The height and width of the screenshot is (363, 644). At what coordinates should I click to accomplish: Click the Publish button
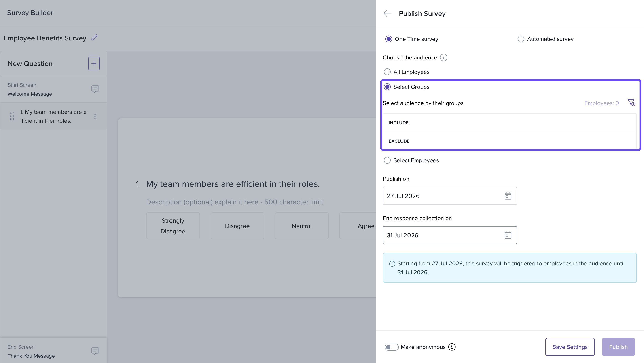[x=618, y=347]
